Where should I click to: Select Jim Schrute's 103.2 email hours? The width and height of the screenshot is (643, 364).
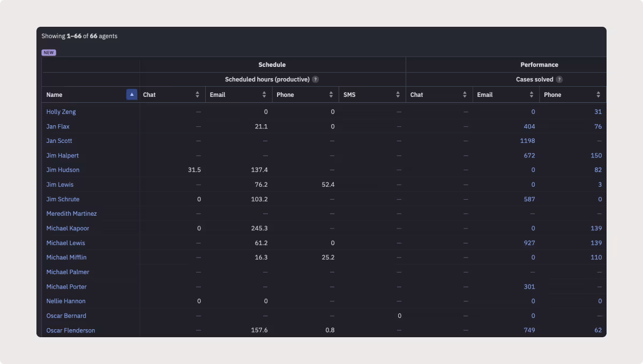pyautogui.click(x=259, y=199)
